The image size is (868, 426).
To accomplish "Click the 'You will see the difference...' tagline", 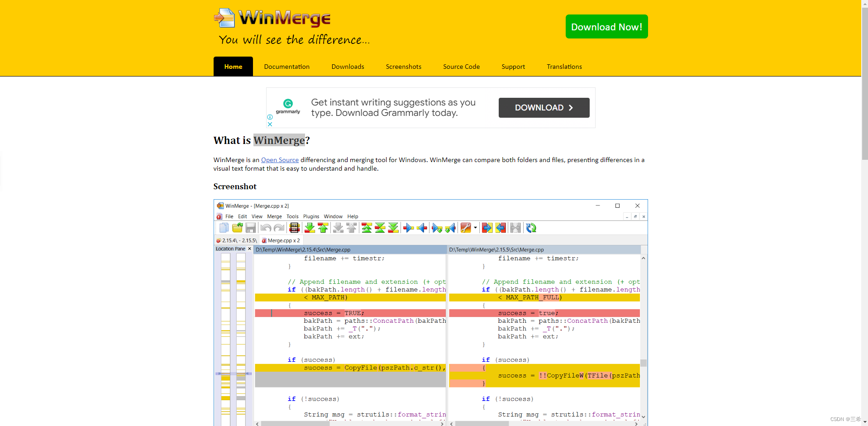I will tap(294, 40).
